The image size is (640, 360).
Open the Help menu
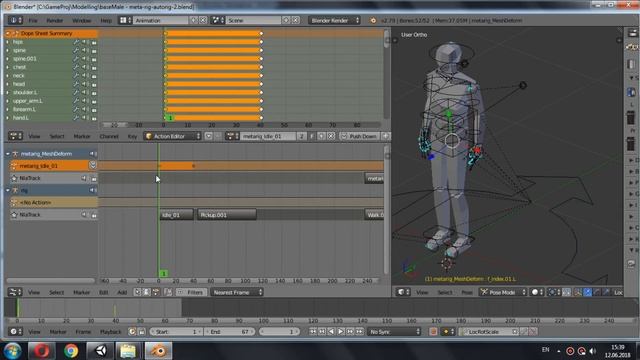click(x=106, y=20)
